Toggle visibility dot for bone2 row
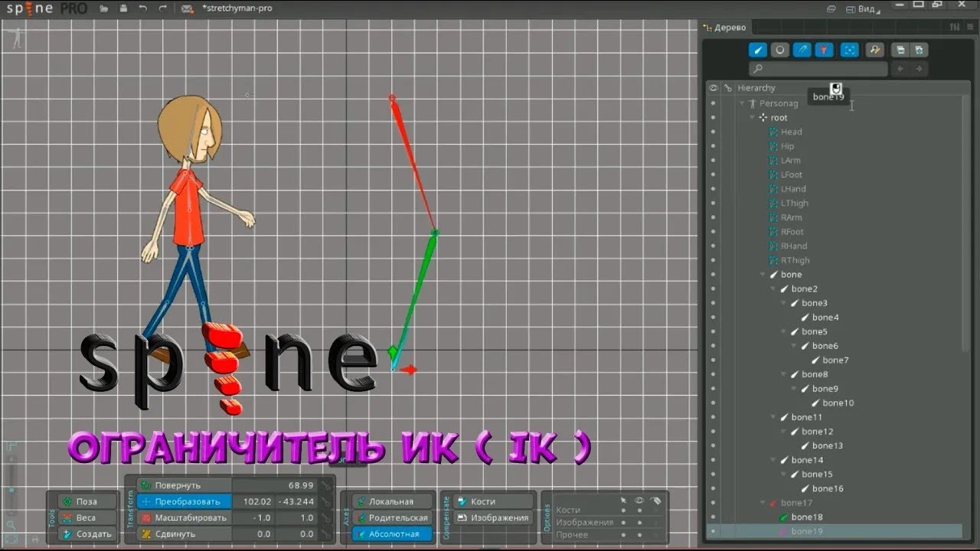980x551 pixels. click(x=714, y=289)
